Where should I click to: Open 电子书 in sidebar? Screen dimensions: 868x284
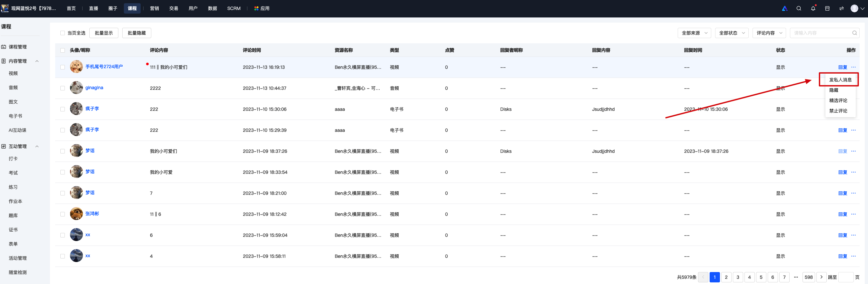15,116
